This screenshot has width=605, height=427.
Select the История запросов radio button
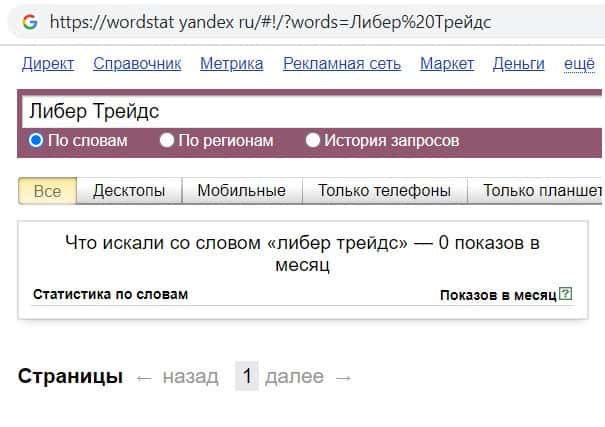(313, 140)
